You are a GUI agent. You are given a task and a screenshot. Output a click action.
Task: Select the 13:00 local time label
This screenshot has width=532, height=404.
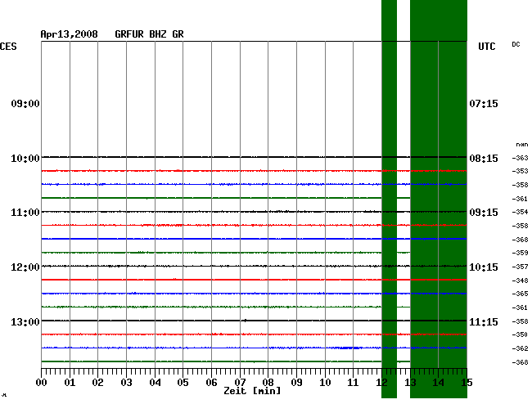click(25, 321)
